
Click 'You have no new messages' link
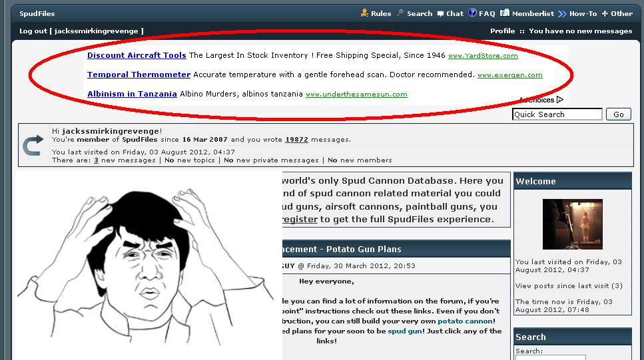pyautogui.click(x=580, y=31)
